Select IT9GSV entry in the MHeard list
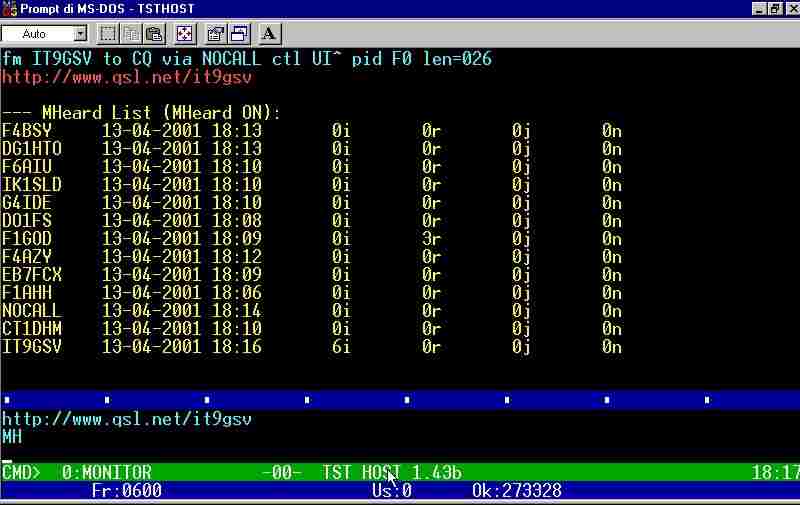 32,346
